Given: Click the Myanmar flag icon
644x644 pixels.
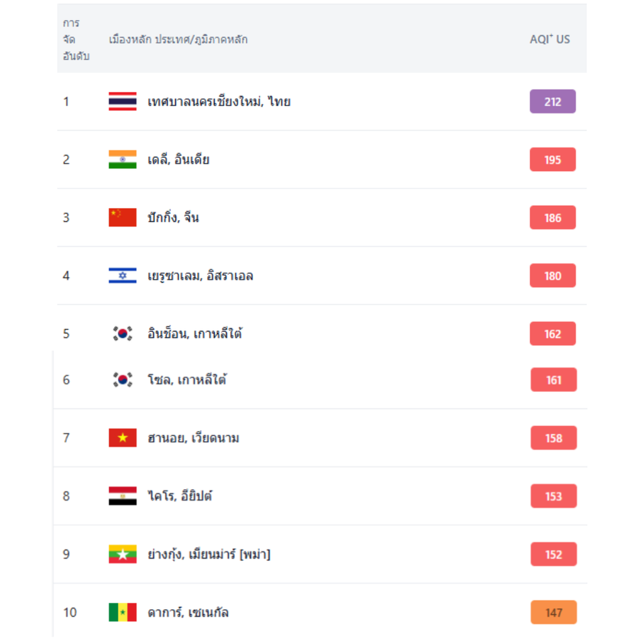Looking at the screenshot, I should [122, 554].
